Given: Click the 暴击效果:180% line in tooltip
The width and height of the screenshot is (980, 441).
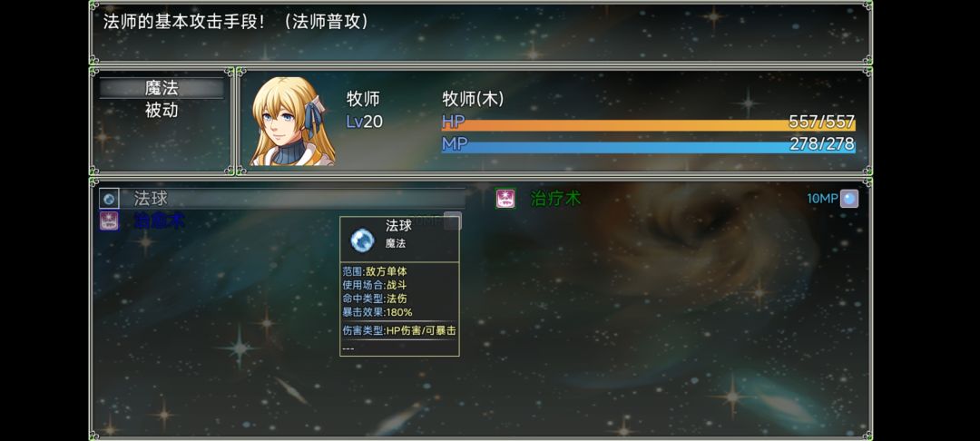Looking at the screenshot, I should (x=377, y=312).
